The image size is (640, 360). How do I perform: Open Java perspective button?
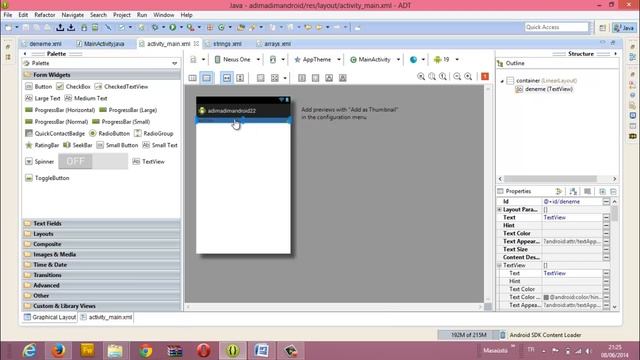point(624,28)
